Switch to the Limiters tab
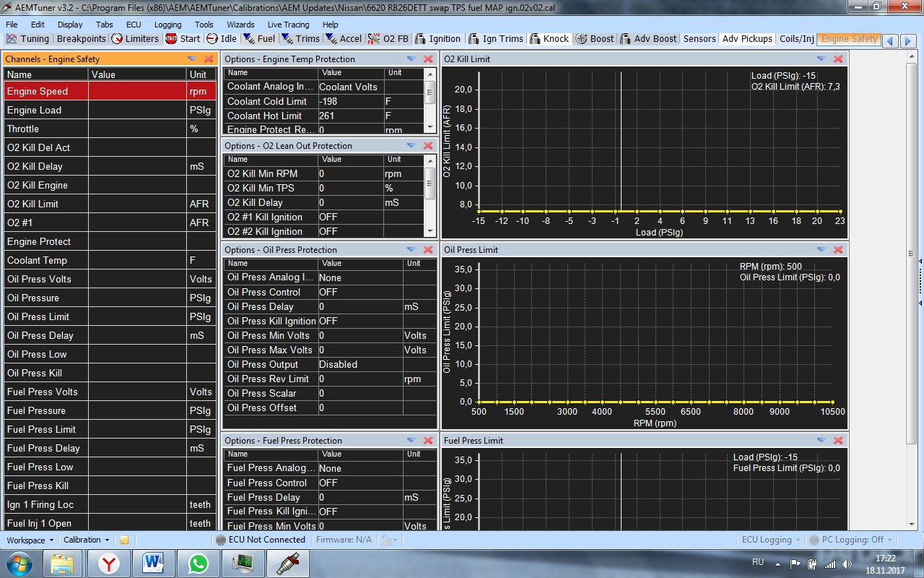The image size is (924, 578). (x=135, y=39)
